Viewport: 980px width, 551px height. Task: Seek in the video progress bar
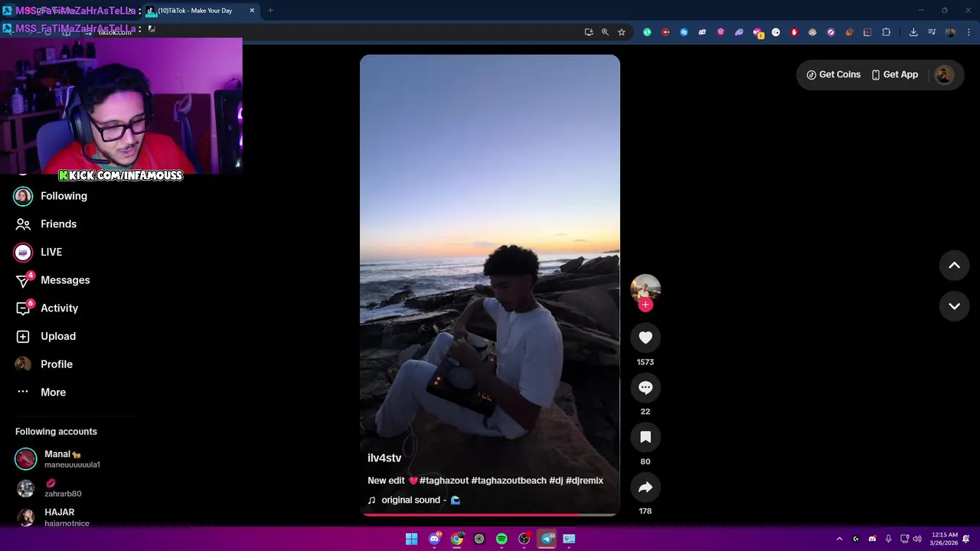tap(490, 514)
